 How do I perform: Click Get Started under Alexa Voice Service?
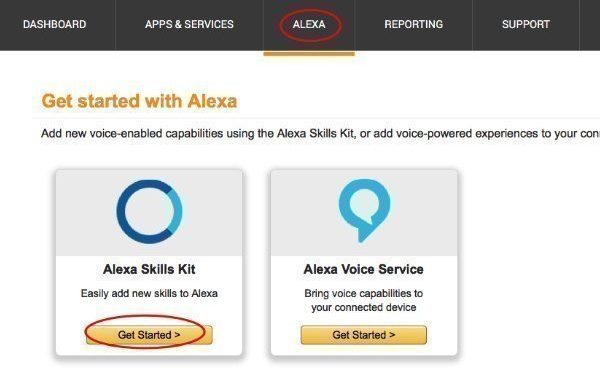click(364, 335)
